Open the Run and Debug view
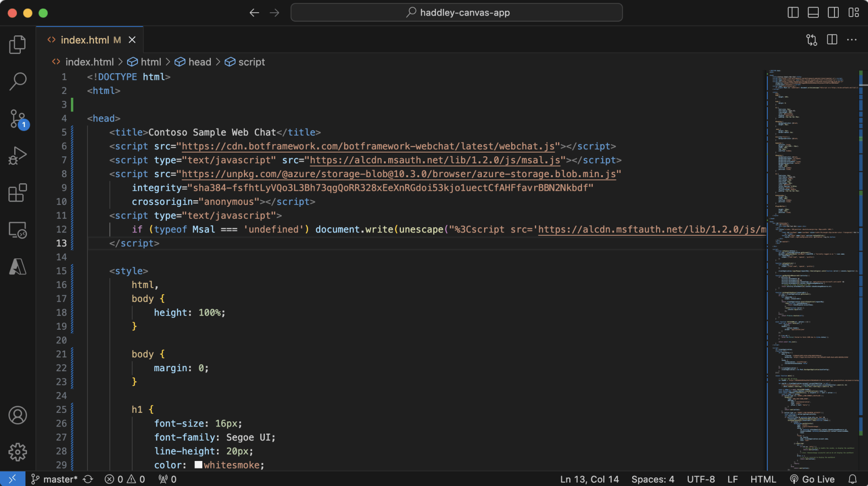Viewport: 868px width, 486px height. point(17,155)
